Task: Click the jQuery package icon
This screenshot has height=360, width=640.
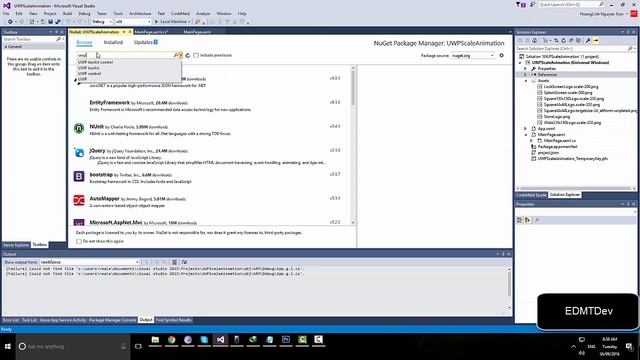Action: [x=79, y=152]
